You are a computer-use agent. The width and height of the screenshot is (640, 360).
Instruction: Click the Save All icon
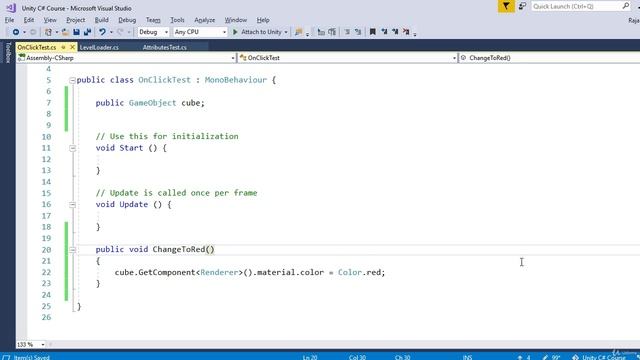(87, 32)
